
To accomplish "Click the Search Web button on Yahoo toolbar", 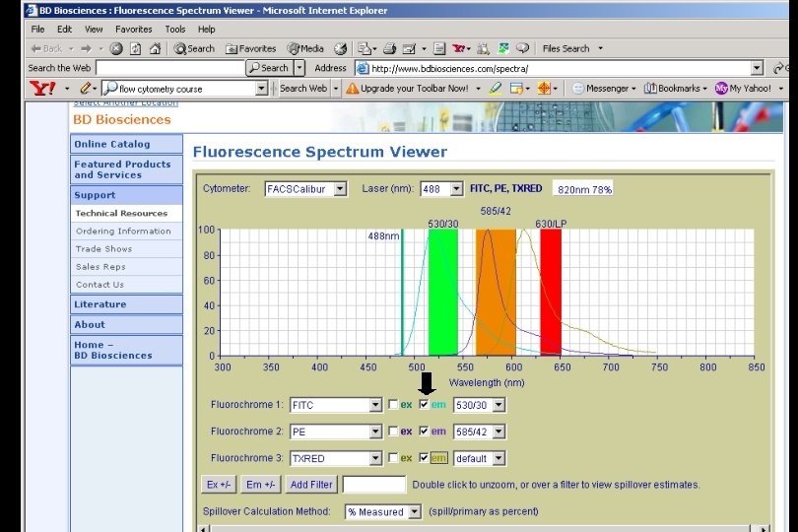I will pyautogui.click(x=303, y=89).
